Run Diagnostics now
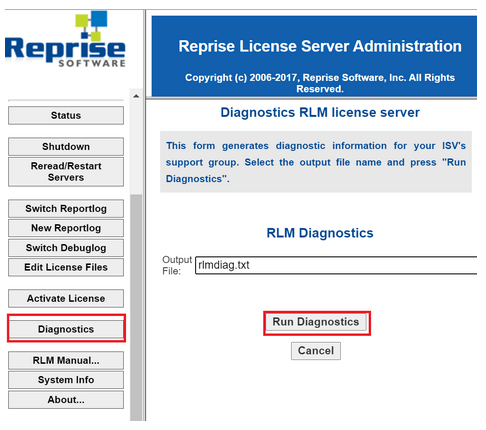 (316, 322)
